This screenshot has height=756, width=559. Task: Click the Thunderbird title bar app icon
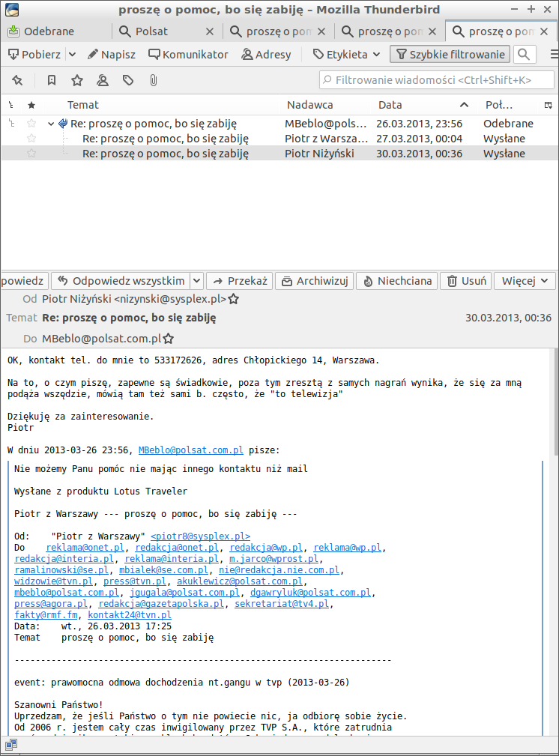12,10
